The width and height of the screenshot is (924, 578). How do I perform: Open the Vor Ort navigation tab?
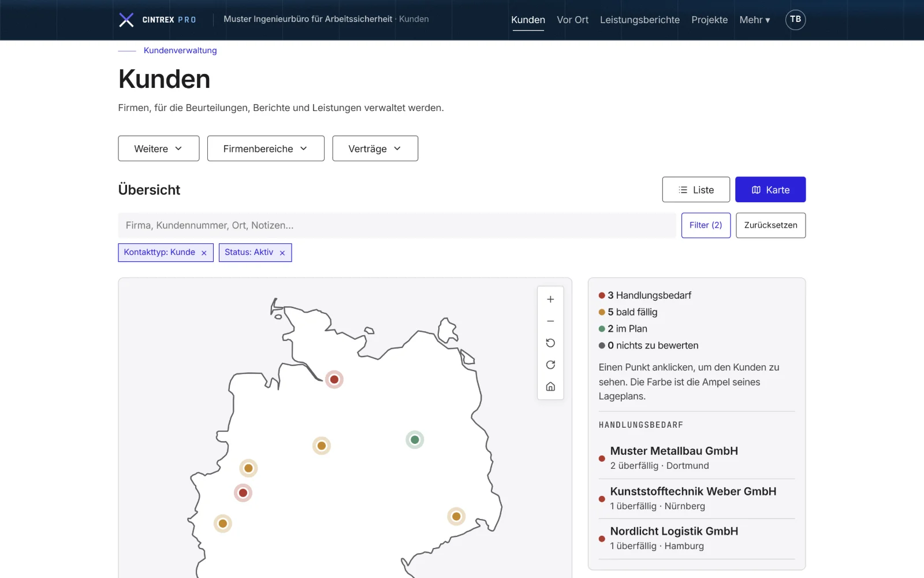click(572, 20)
